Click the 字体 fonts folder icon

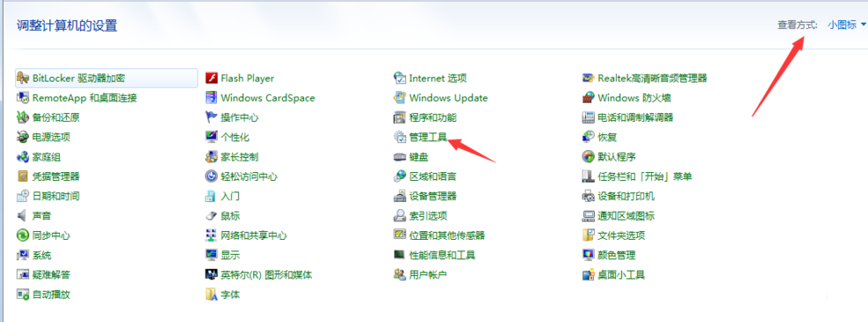tap(211, 295)
